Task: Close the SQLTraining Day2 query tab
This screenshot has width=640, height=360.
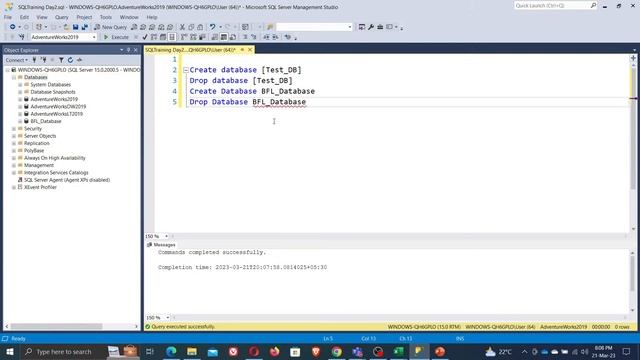Action: point(250,50)
